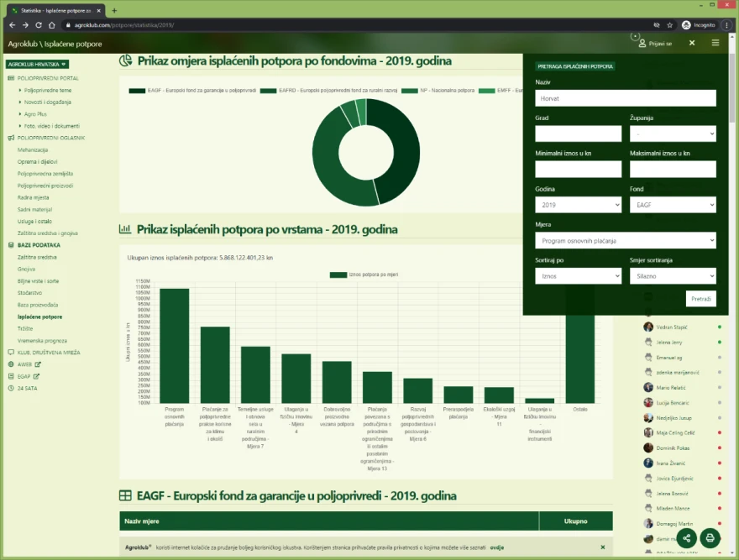Open a new browser tab
The image size is (739, 560).
[114, 10]
